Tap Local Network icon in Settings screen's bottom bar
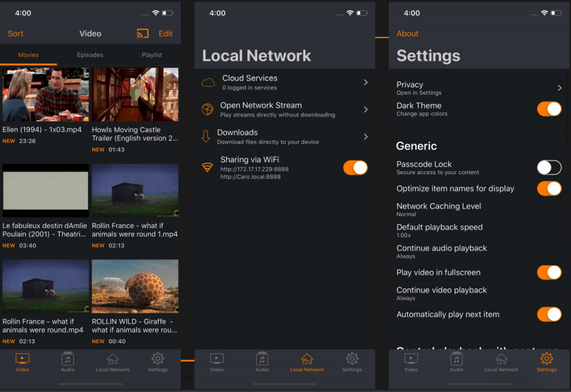 [501, 359]
